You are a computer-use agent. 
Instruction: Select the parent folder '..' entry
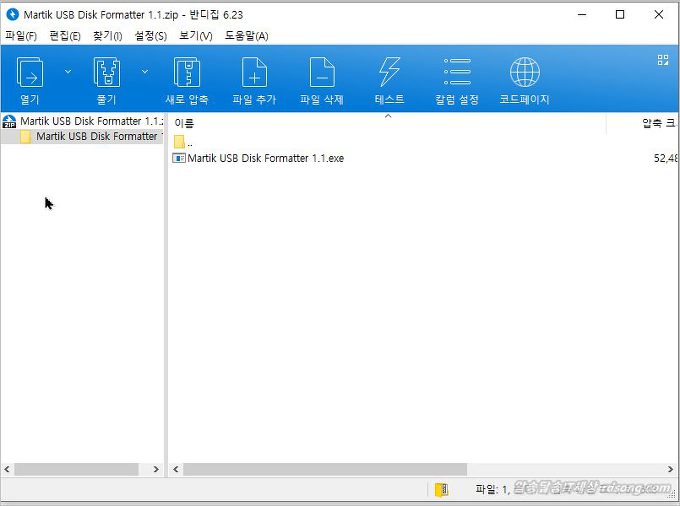tap(184, 142)
